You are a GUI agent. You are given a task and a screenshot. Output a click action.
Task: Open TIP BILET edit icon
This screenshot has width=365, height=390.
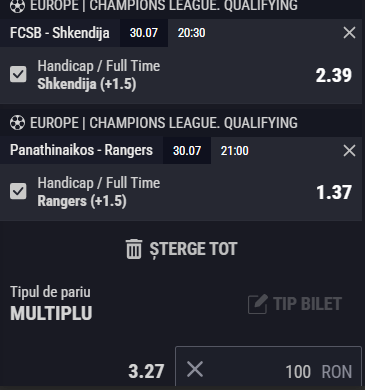click(x=258, y=304)
